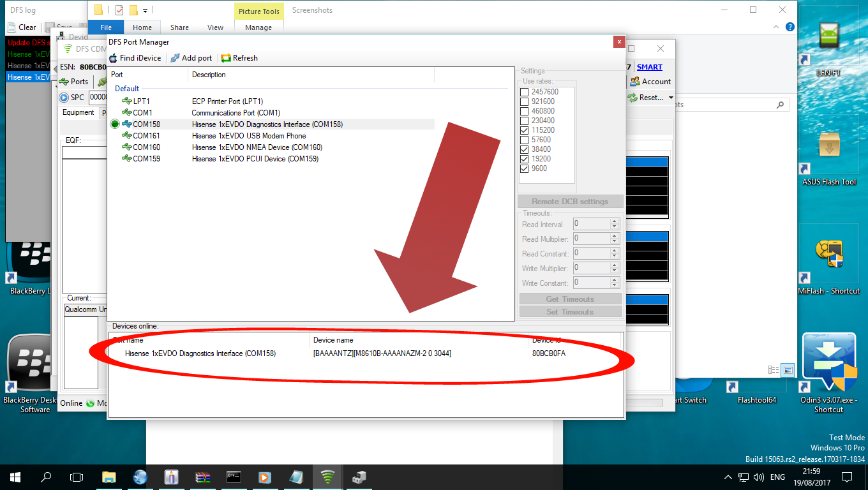Image resolution: width=868 pixels, height=490 pixels.
Task: Click Clear in the DFS log window
Action: 22,27
